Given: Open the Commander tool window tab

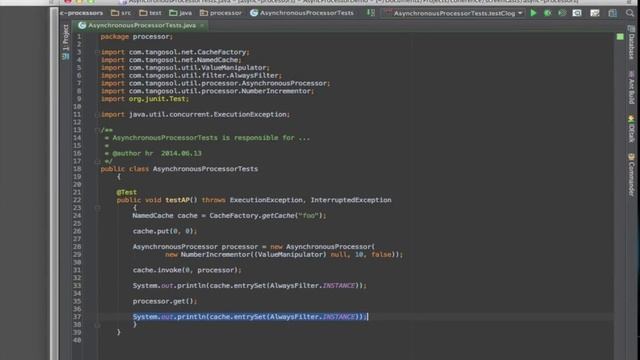Looking at the screenshot, I should [x=631, y=174].
